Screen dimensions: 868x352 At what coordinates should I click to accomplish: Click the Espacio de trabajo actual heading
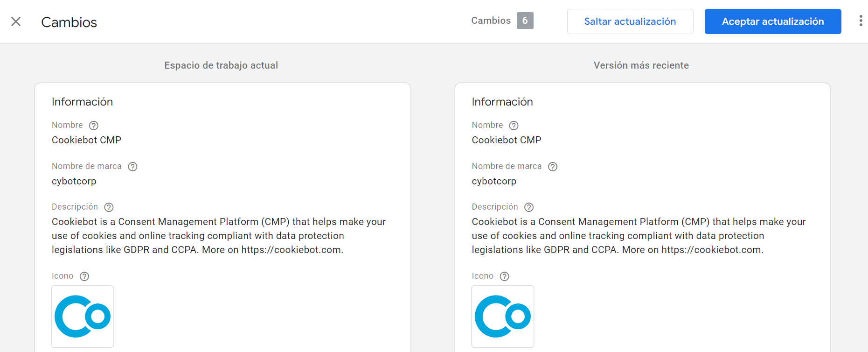221,65
